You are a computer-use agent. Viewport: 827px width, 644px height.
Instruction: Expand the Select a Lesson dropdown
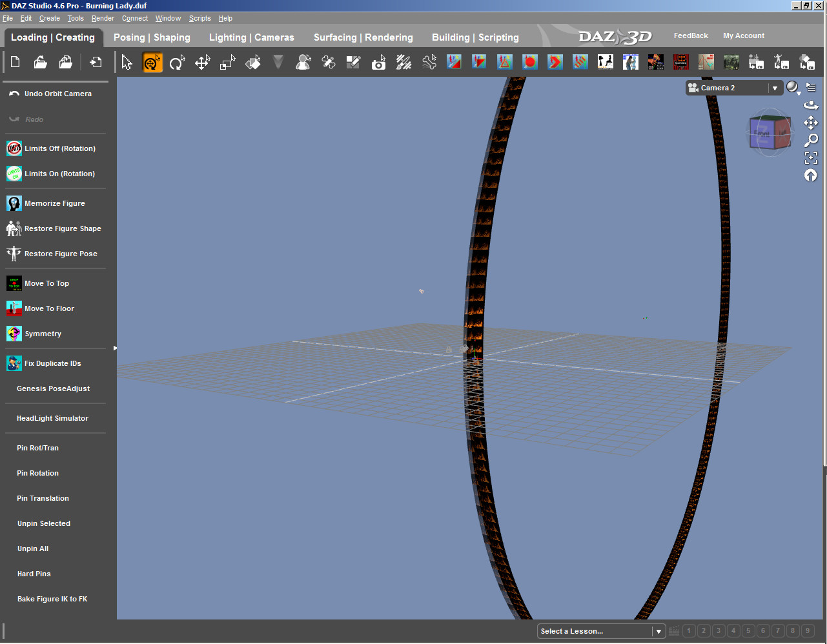pyautogui.click(x=659, y=631)
